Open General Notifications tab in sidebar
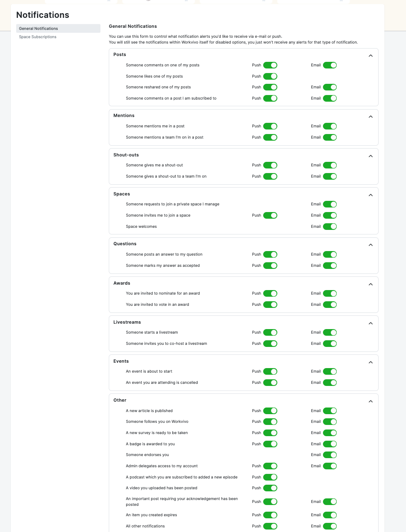The height and width of the screenshot is (532, 406). pyautogui.click(x=58, y=28)
